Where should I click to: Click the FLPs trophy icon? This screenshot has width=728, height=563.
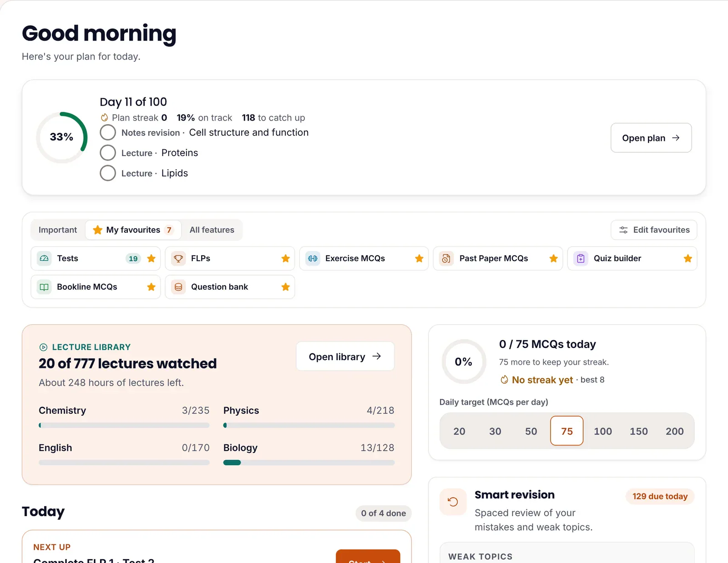[x=178, y=258]
